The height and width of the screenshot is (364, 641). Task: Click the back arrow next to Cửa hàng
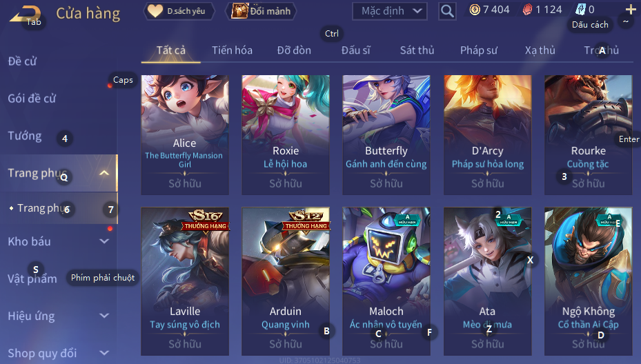[x=25, y=14]
